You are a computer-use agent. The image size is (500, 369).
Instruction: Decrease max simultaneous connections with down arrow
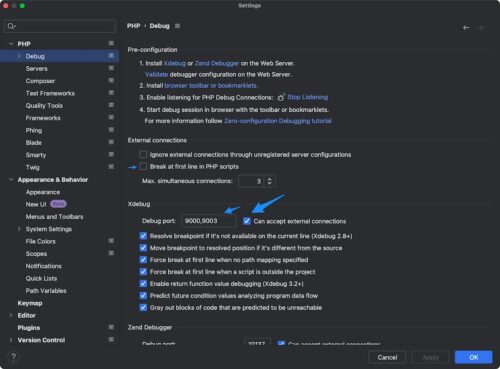[269, 184]
